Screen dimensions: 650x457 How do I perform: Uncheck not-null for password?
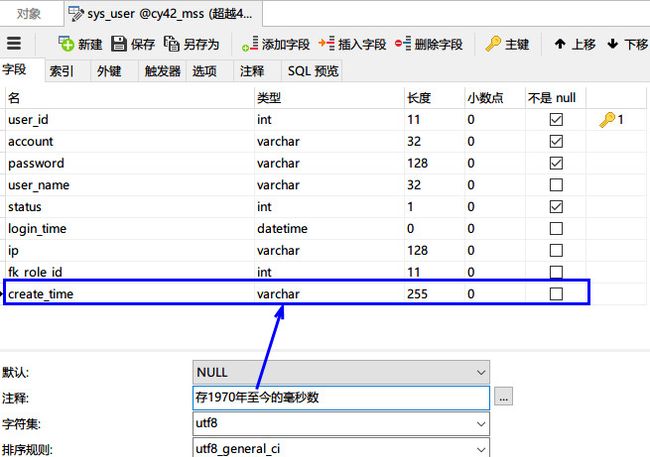tap(556, 163)
